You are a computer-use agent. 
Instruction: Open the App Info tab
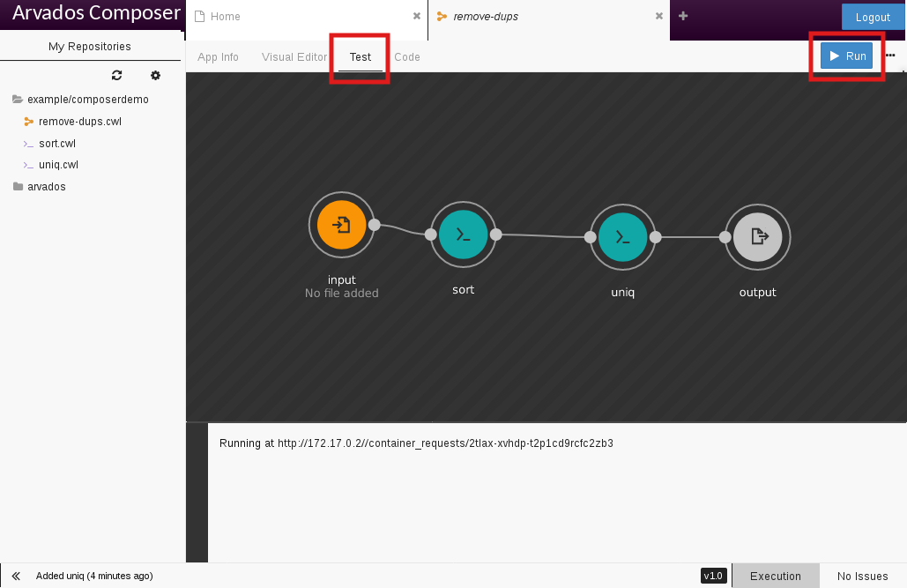(x=218, y=57)
